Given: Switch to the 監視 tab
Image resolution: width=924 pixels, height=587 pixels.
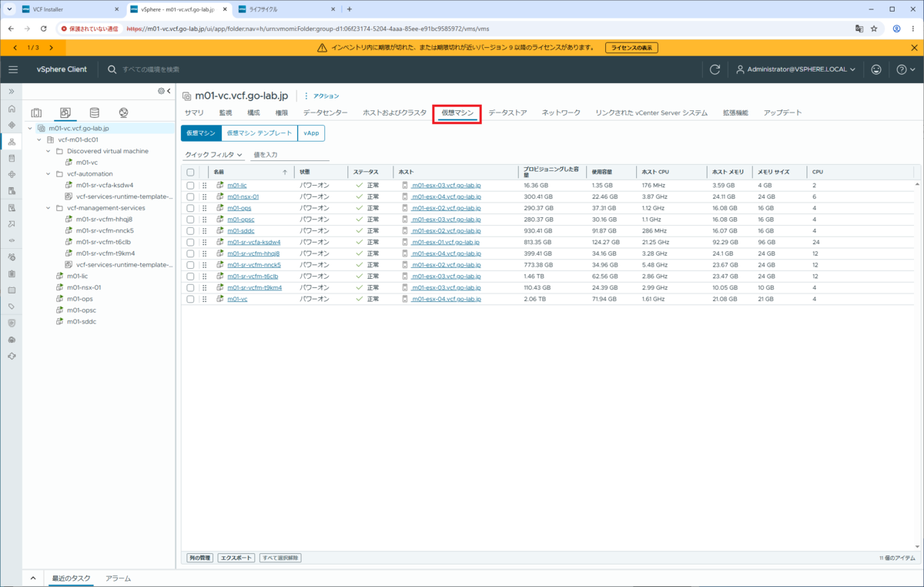Looking at the screenshot, I should pyautogui.click(x=226, y=112).
